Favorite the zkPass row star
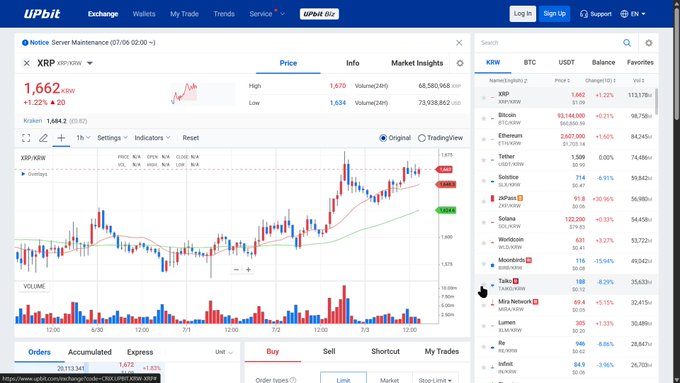680x383 pixels. tap(484, 202)
